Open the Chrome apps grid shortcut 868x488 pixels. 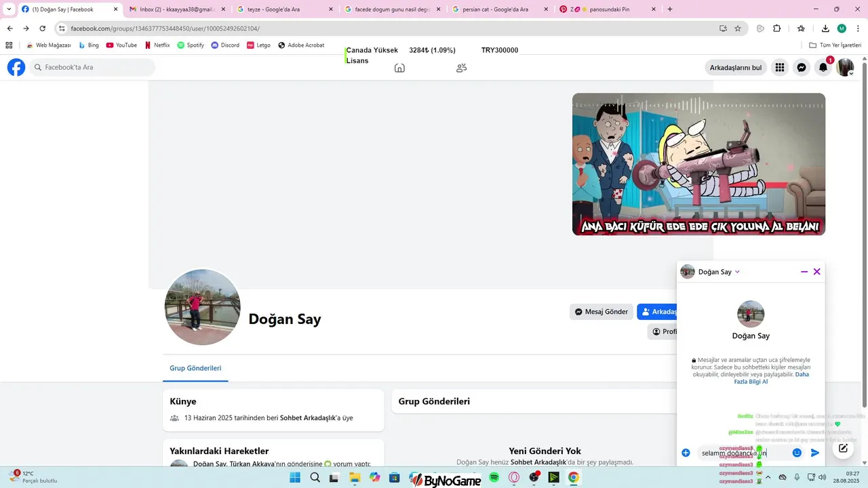pyautogui.click(x=9, y=45)
